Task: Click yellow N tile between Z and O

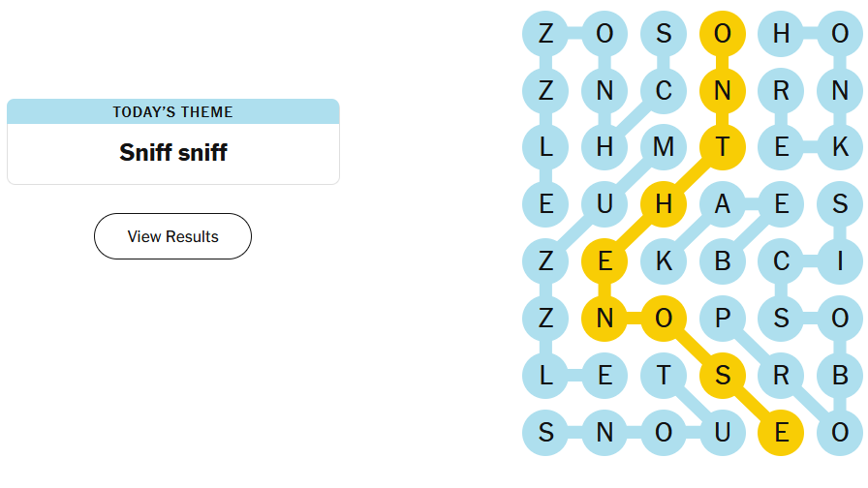Action: [604, 318]
